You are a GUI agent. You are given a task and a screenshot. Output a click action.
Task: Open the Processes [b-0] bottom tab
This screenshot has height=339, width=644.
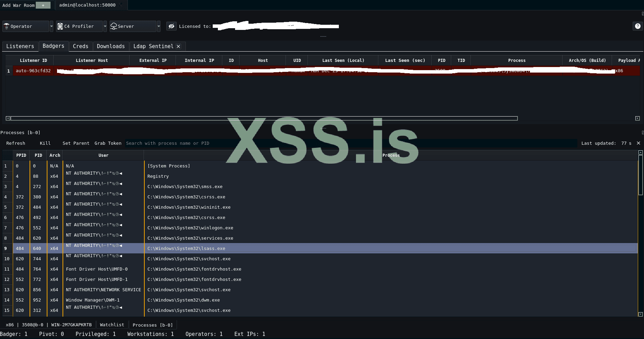point(153,325)
